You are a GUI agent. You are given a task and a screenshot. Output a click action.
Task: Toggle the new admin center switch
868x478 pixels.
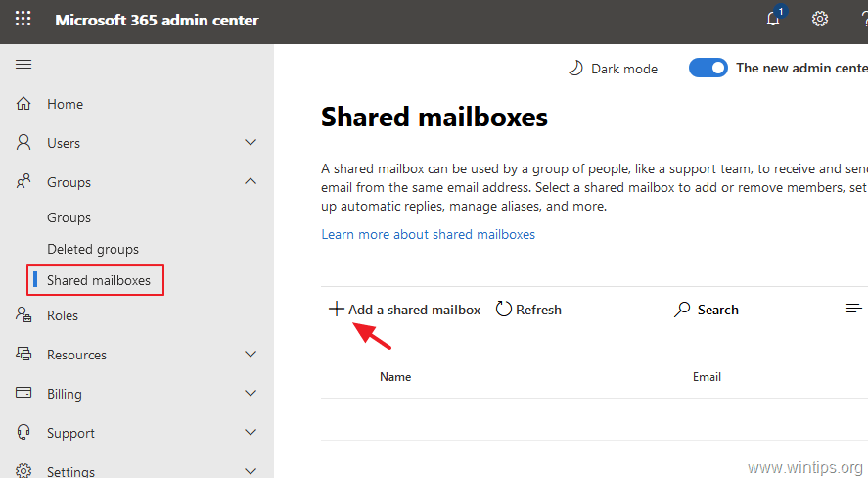[x=708, y=68]
